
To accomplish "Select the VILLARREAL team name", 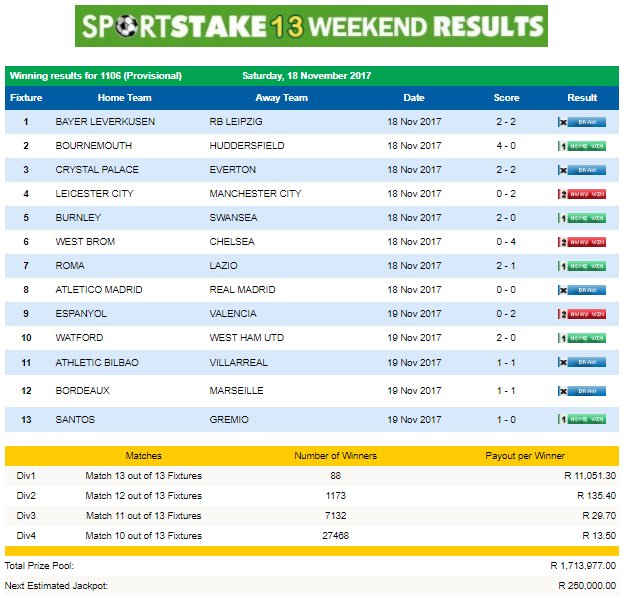I will tap(238, 362).
